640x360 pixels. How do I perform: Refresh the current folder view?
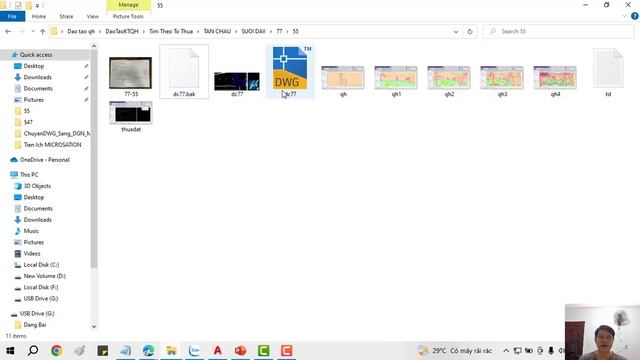[x=470, y=31]
